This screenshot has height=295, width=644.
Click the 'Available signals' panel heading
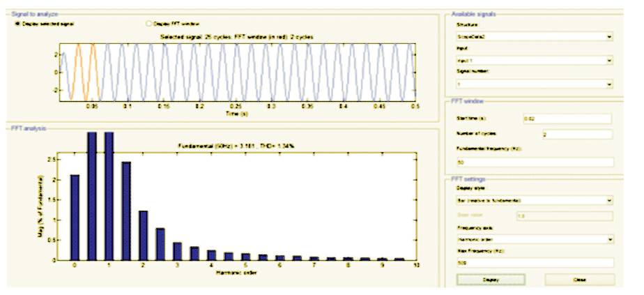473,14
